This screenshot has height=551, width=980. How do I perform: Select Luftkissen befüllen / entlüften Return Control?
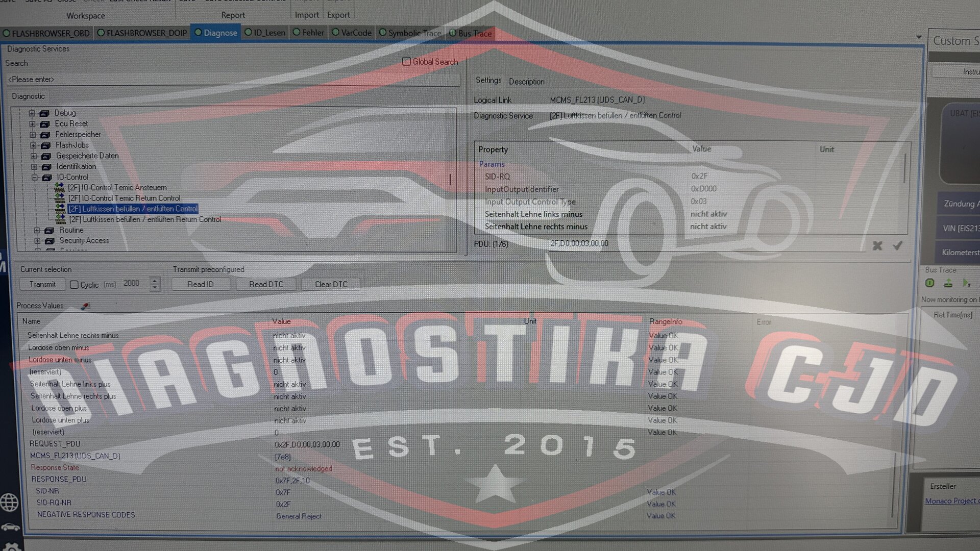[x=145, y=219]
